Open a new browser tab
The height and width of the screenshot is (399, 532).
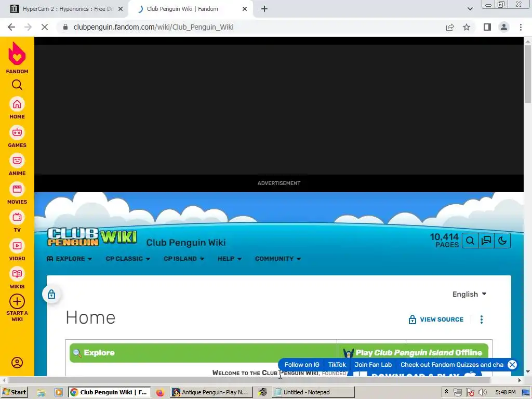coord(264,9)
